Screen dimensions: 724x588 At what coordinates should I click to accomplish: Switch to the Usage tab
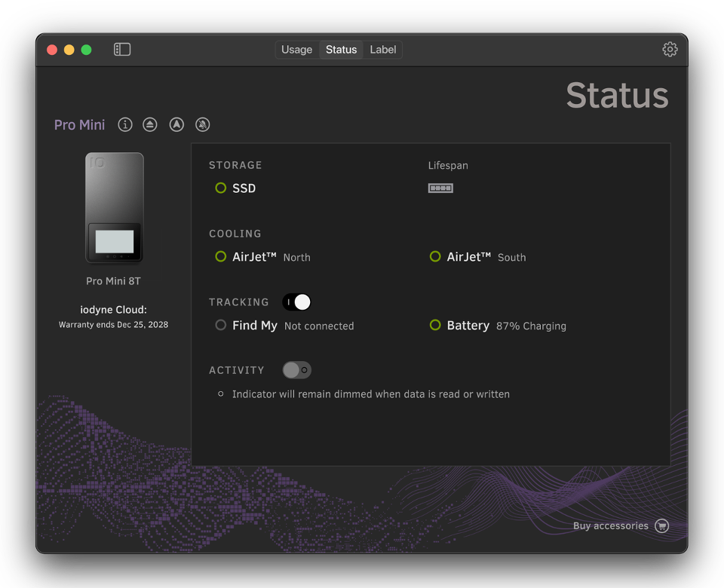[296, 50]
